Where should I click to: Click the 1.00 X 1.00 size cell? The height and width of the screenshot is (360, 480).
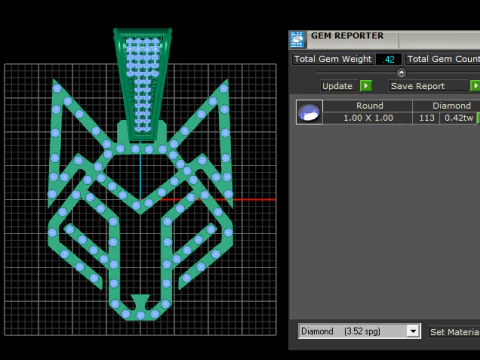[x=368, y=118]
